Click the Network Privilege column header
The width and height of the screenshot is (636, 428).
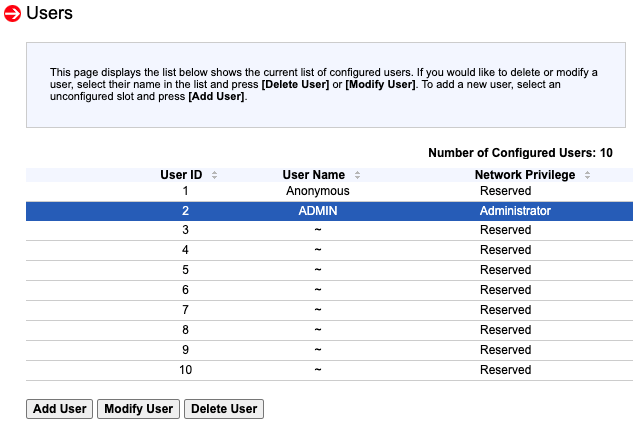point(524,175)
